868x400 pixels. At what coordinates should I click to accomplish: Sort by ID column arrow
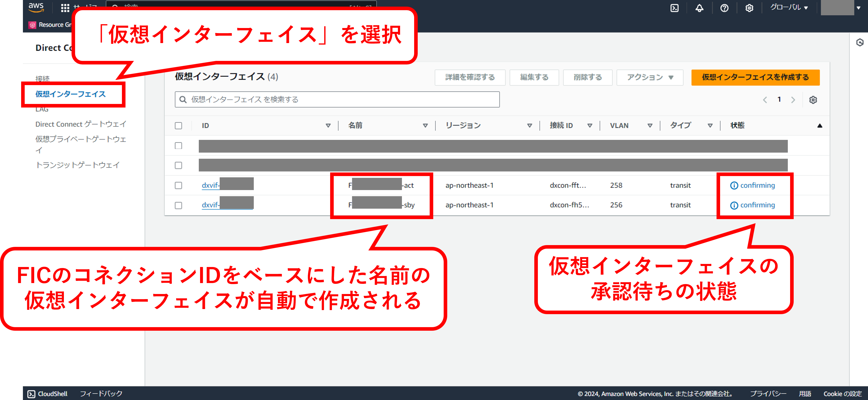(x=328, y=125)
